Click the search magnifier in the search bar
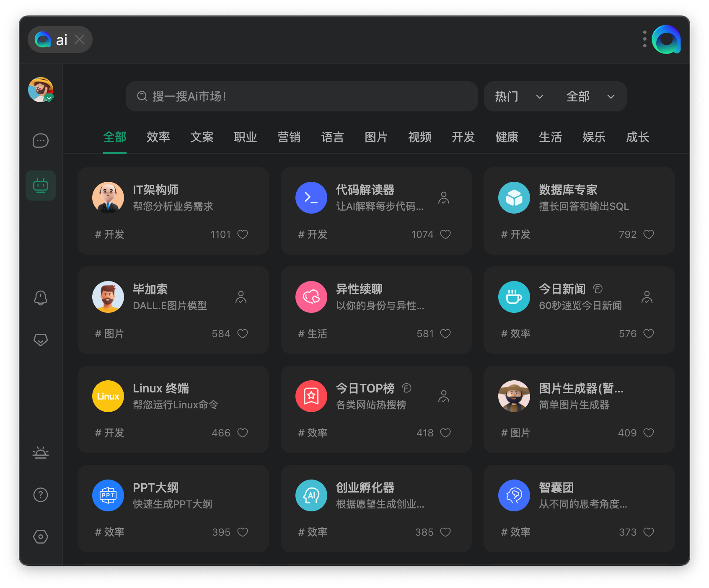This screenshot has width=709, height=588. point(142,96)
